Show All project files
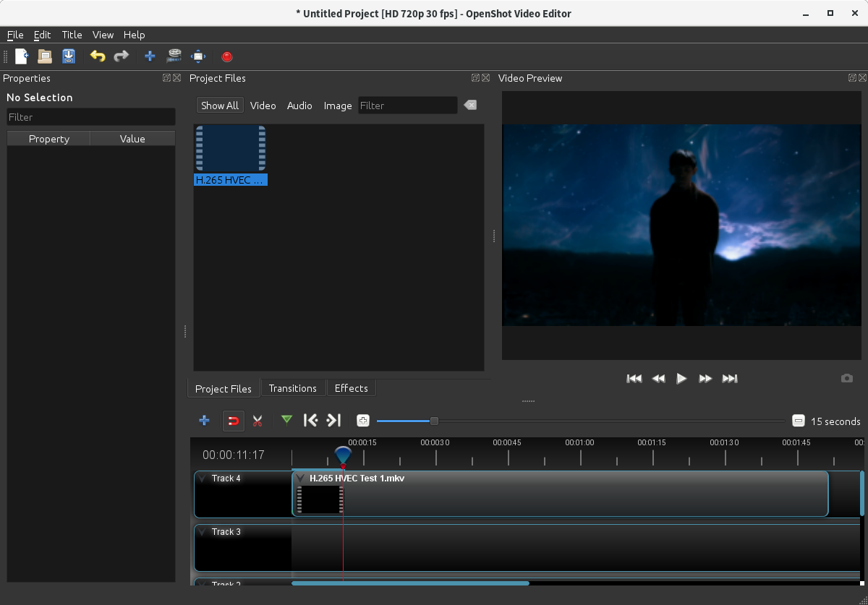868x605 pixels. pos(219,105)
